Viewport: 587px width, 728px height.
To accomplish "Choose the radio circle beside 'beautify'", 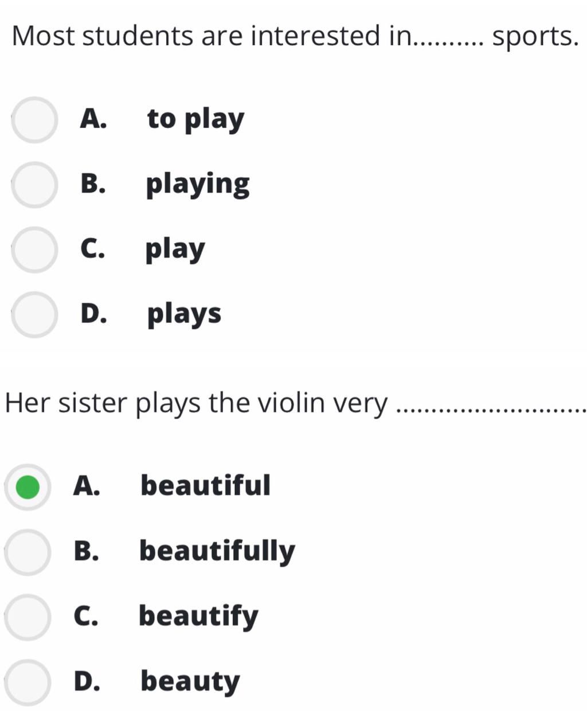I will tap(28, 617).
